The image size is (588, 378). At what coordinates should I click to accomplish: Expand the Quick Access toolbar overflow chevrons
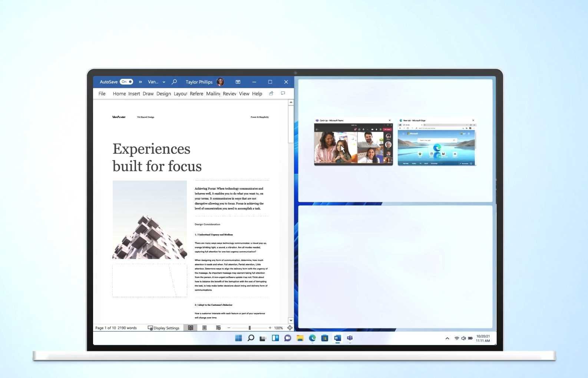[x=140, y=82]
